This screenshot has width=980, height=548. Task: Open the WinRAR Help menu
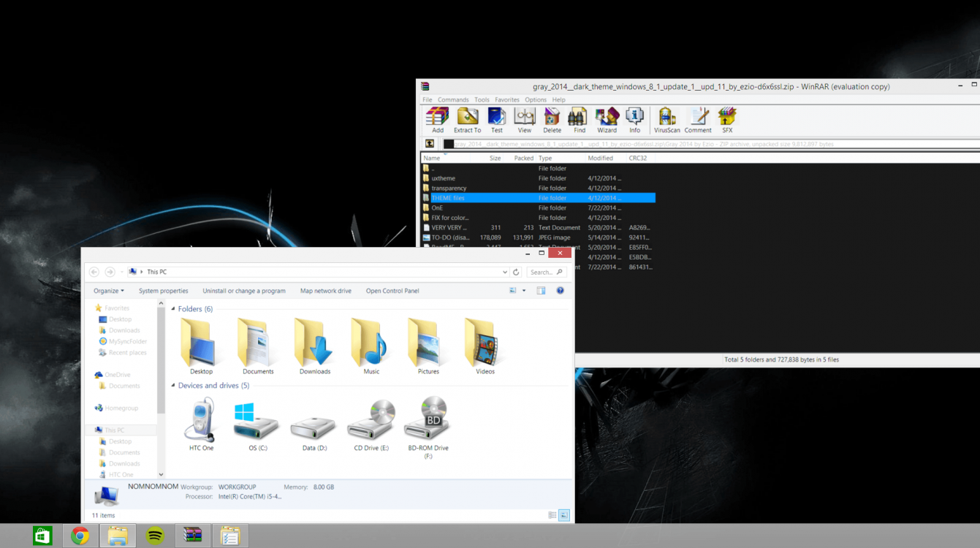point(558,99)
